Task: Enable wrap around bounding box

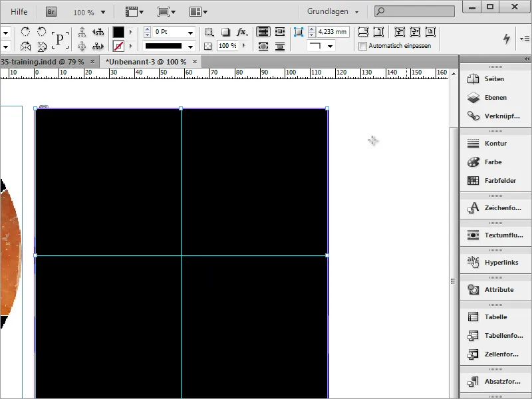Action: click(x=280, y=32)
